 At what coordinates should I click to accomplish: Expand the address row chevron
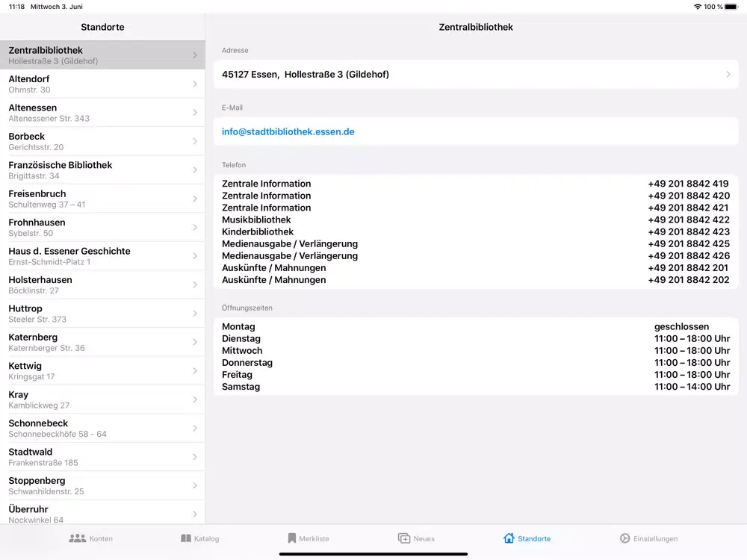coord(728,74)
